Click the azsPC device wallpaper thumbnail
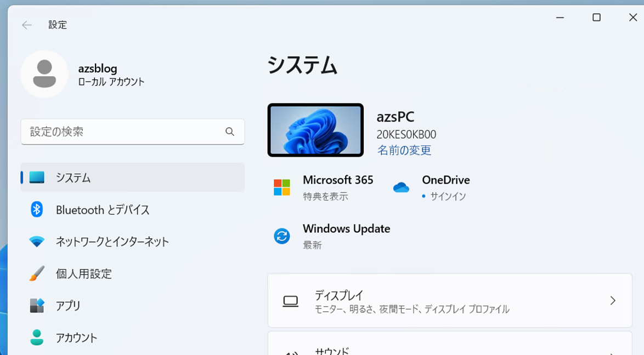 (x=315, y=130)
